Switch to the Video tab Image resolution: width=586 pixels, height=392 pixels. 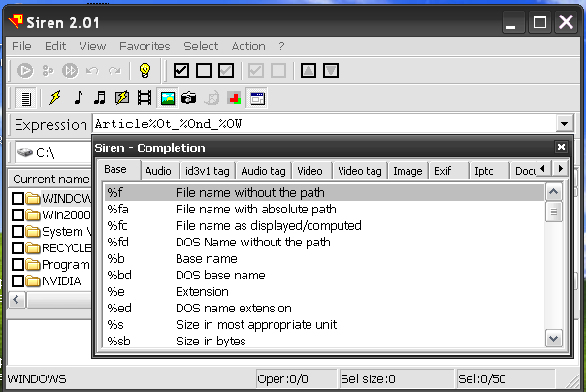click(x=309, y=171)
